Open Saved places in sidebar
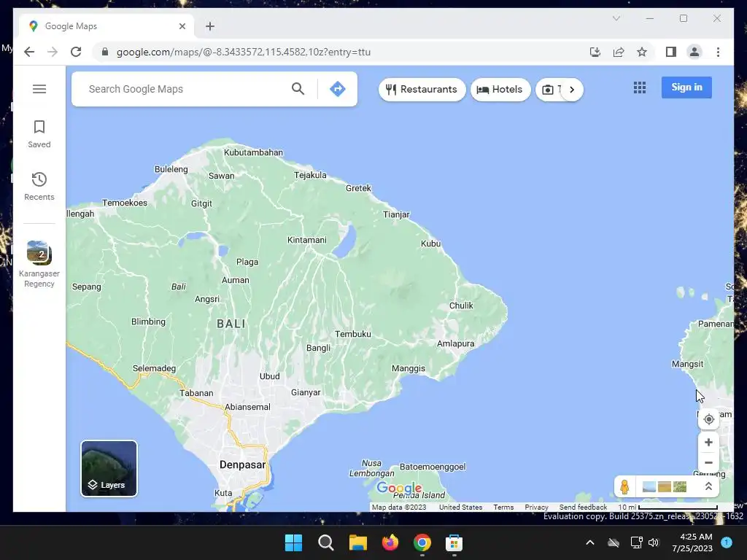 click(x=39, y=134)
